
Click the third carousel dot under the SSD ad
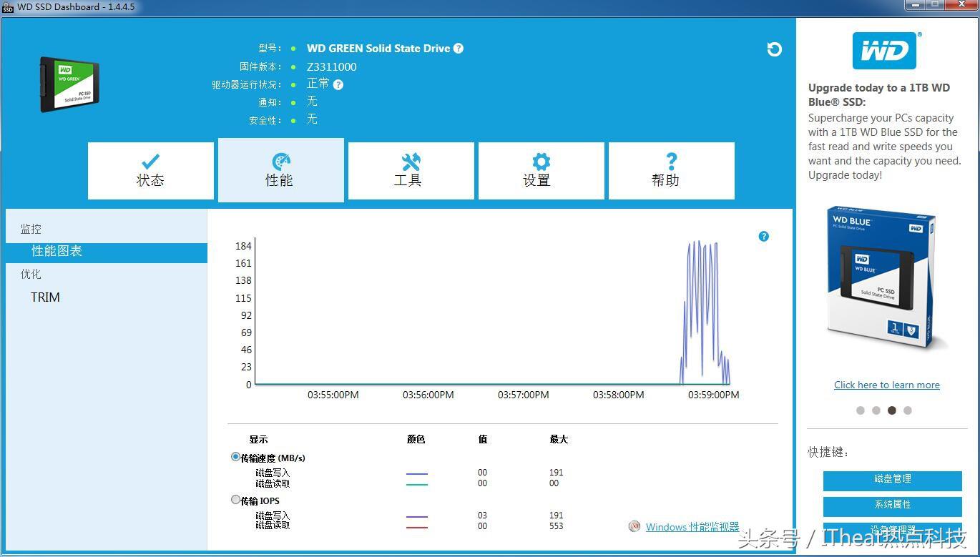click(x=891, y=410)
